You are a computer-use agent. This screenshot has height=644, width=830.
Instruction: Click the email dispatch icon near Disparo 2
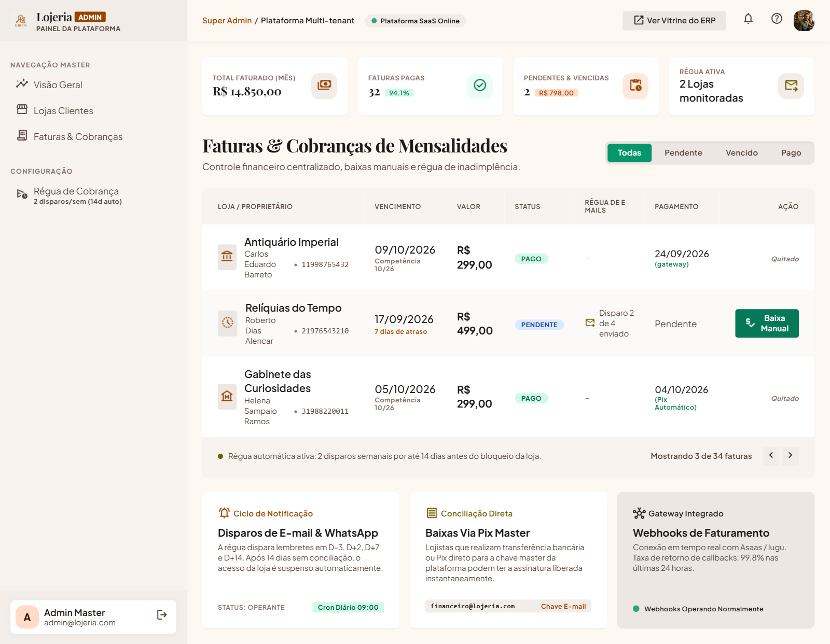point(590,323)
